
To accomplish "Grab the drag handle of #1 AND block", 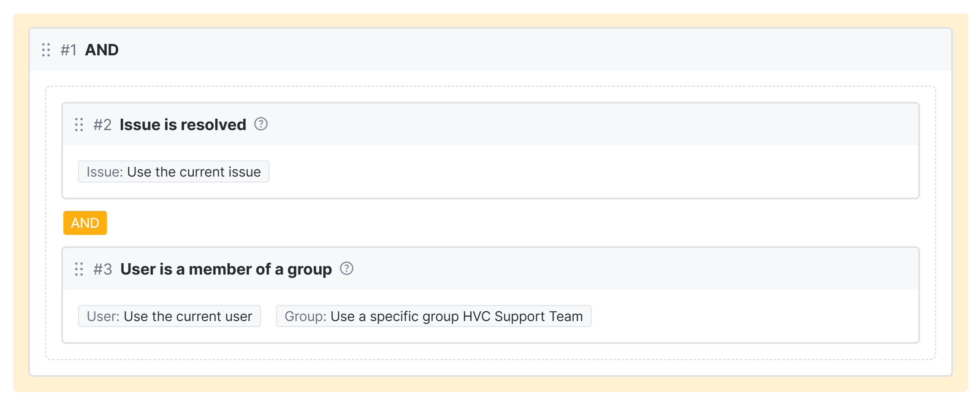I will coord(46,50).
